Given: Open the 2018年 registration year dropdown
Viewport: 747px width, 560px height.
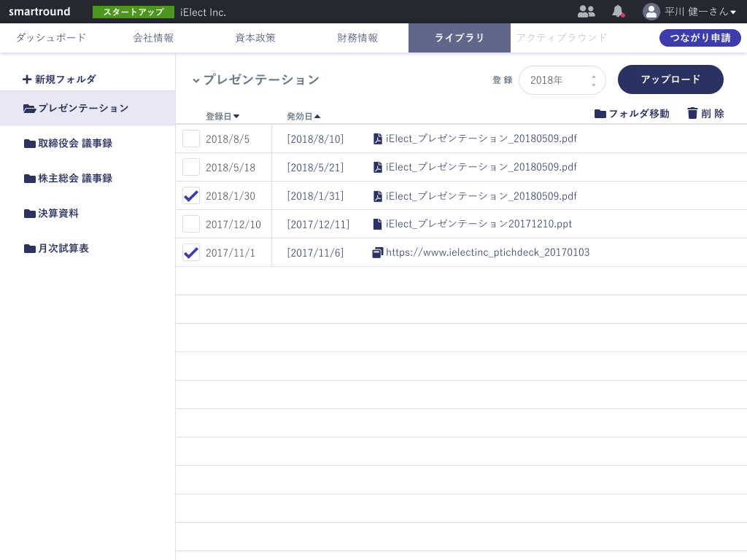Looking at the screenshot, I should [x=562, y=80].
